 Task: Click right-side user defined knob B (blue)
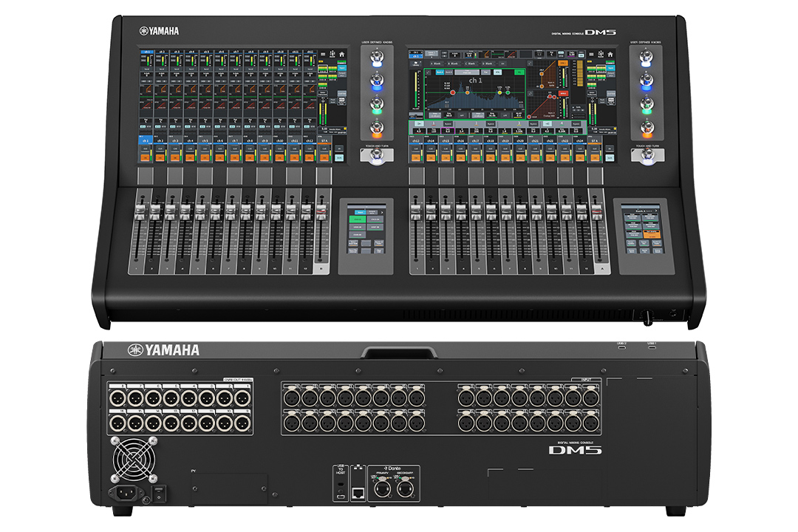tap(647, 81)
